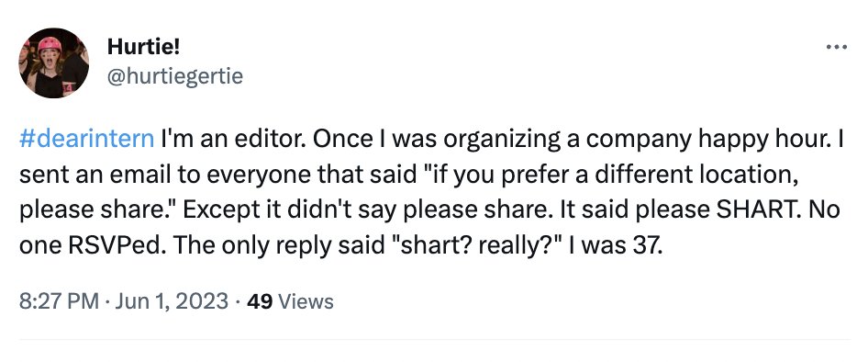Viewport: 868px width, 362px height.
Task: Click the display name Hurtie!
Action: tap(143, 48)
